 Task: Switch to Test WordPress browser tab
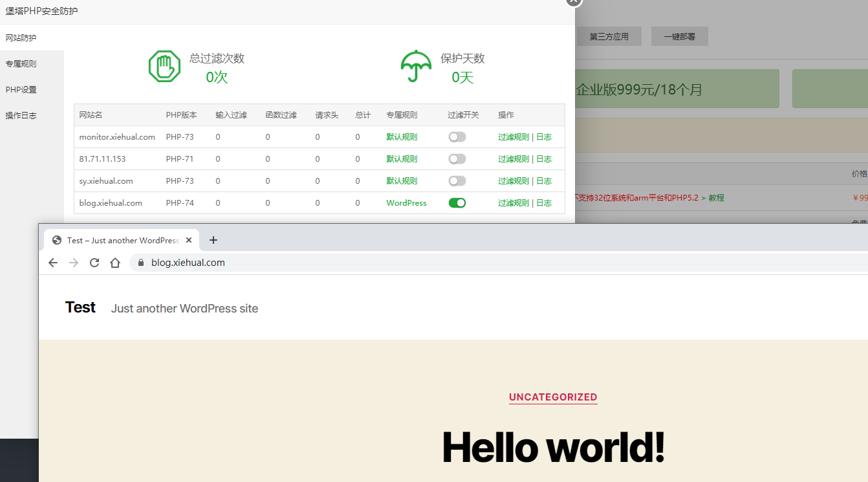[x=122, y=240]
